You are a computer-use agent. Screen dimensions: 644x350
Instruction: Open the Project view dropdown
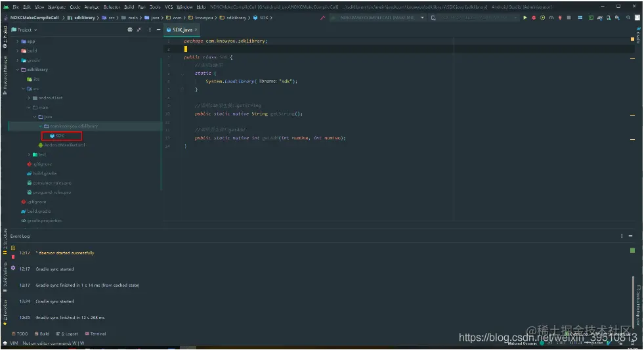25,30
